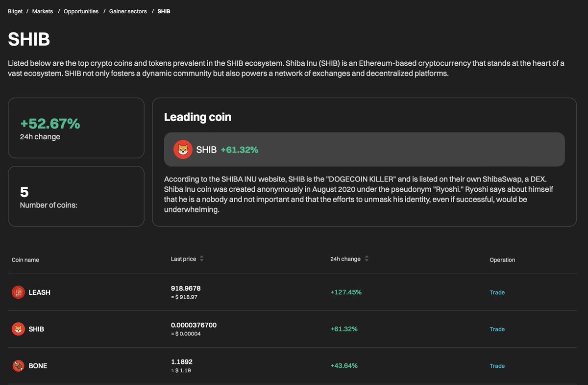Click SHIB +61.32% change in table
Screen dimensions: 588x385
(344, 329)
